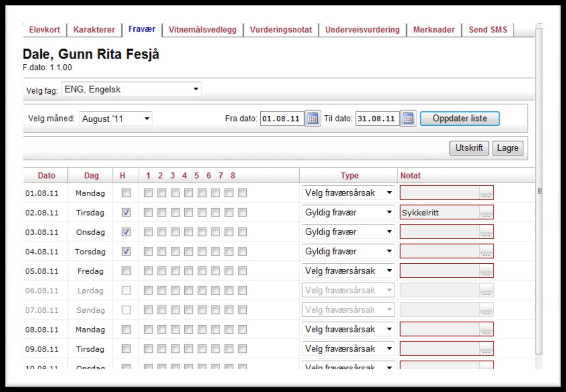This screenshot has height=392, width=566.
Task: Open the Velg fag subject dropdown
Action: pyautogui.click(x=132, y=90)
